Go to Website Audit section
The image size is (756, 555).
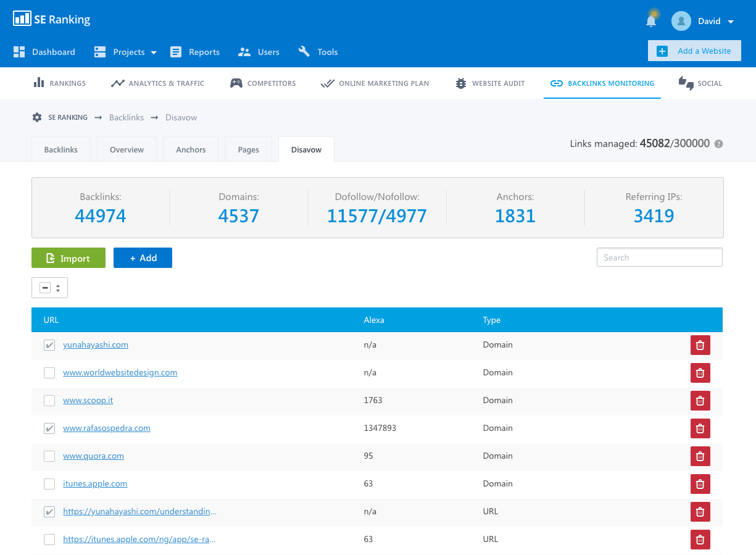pos(491,83)
